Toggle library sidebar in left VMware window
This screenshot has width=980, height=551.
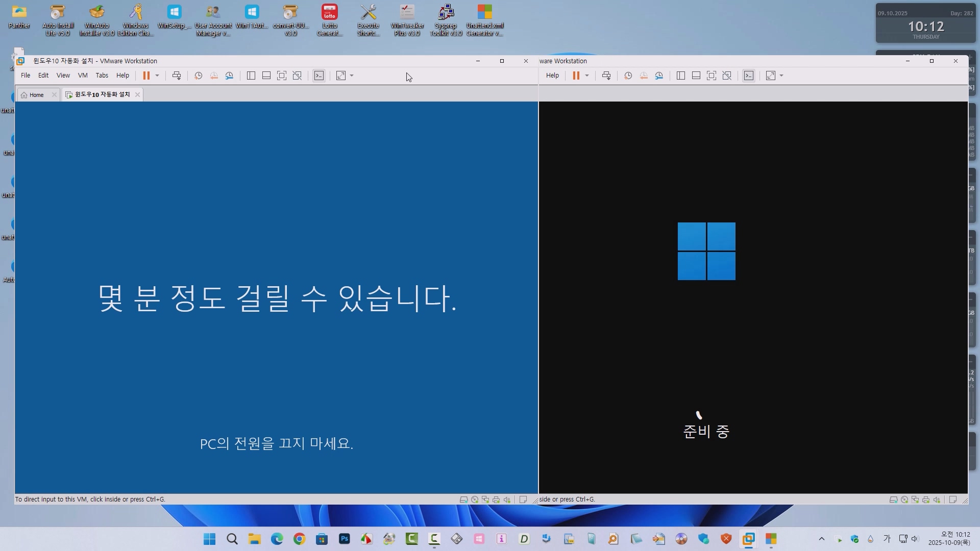[251, 76]
